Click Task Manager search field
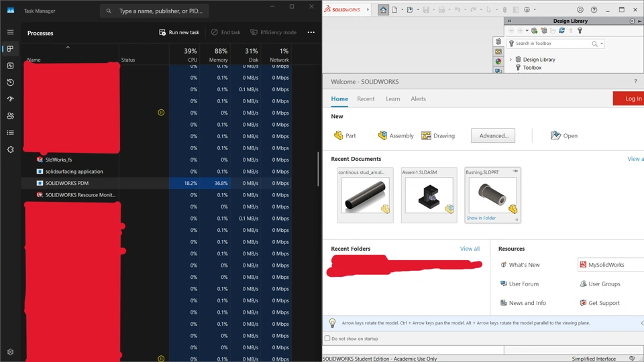The image size is (644, 362). [x=154, y=11]
